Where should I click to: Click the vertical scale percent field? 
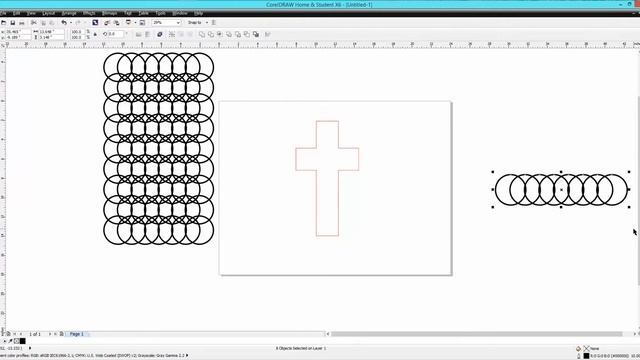(78, 37)
